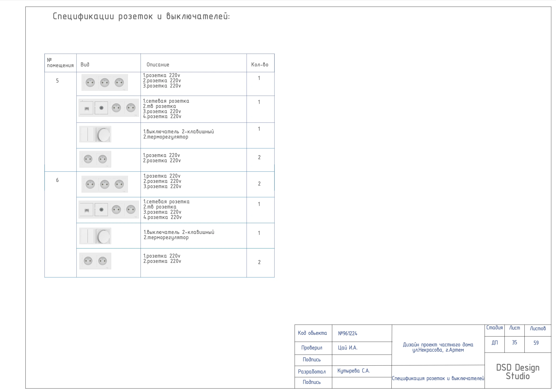Click the page title about sockets and switches
The height and width of the screenshot is (392, 556).
141,16
